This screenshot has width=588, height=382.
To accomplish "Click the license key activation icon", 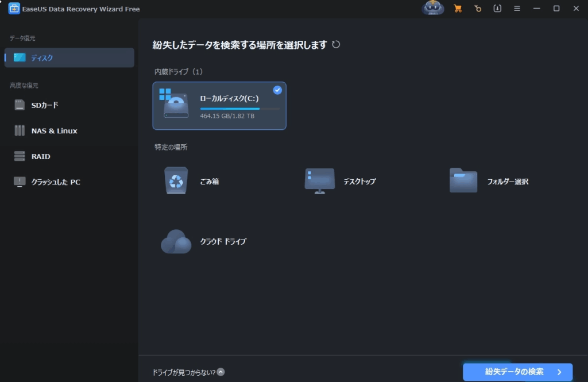I will (477, 8).
